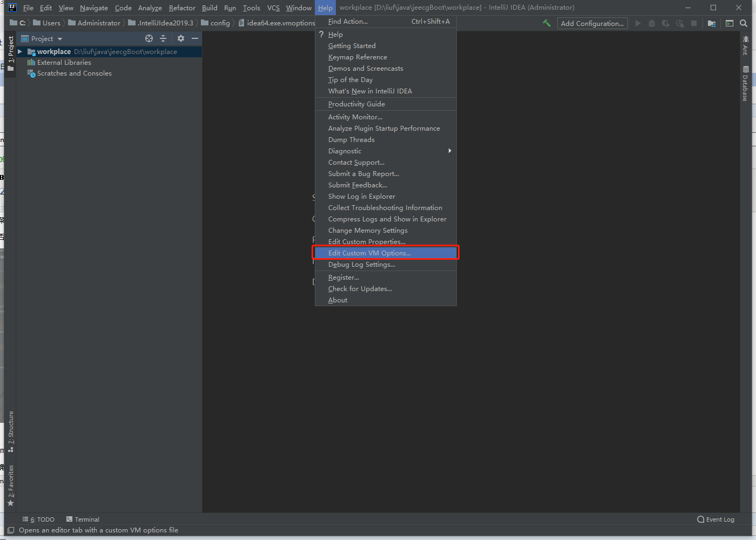This screenshot has width=756, height=540.
Task: Click the Run play icon
Action: coord(638,23)
